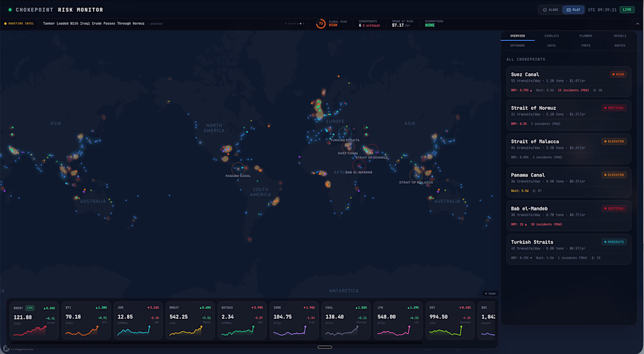Open the Offshore tab
This screenshot has width=644, height=354.
coord(518,46)
